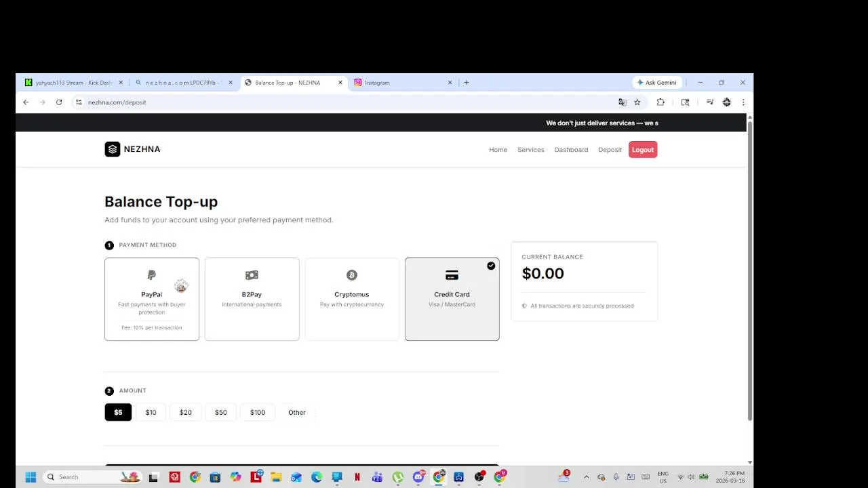Pick the $100 amount

[x=258, y=412]
